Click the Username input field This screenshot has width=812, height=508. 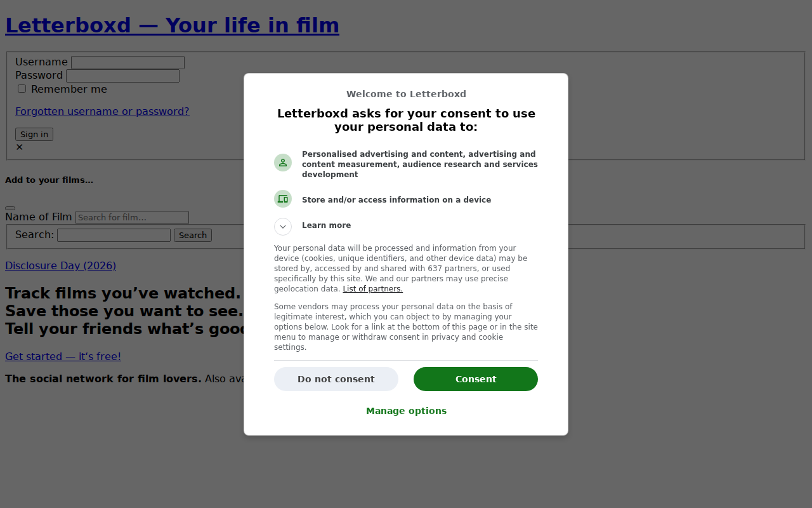128,62
